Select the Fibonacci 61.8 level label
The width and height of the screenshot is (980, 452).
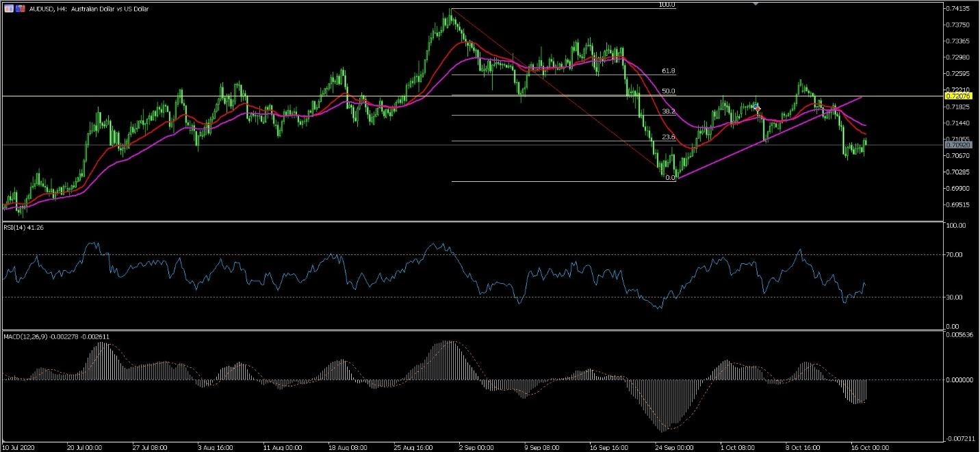pyautogui.click(x=669, y=71)
